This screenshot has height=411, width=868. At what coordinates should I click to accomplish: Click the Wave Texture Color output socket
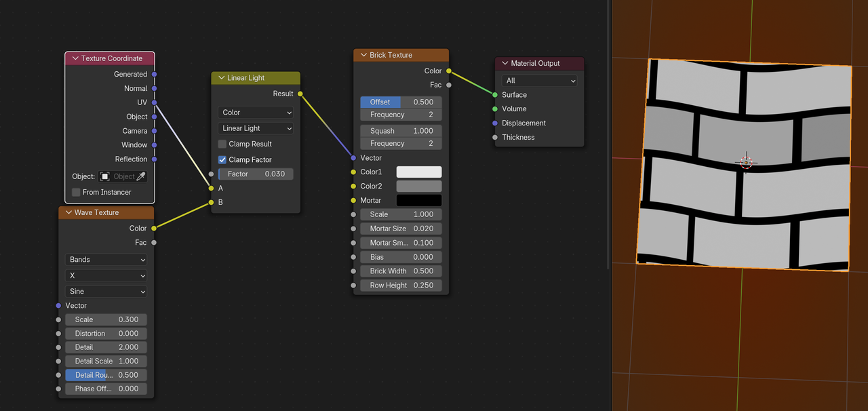click(x=154, y=229)
